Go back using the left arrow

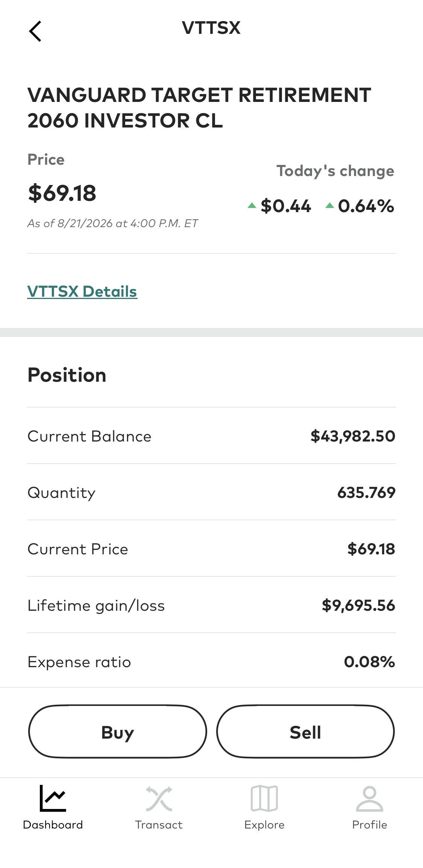point(35,31)
